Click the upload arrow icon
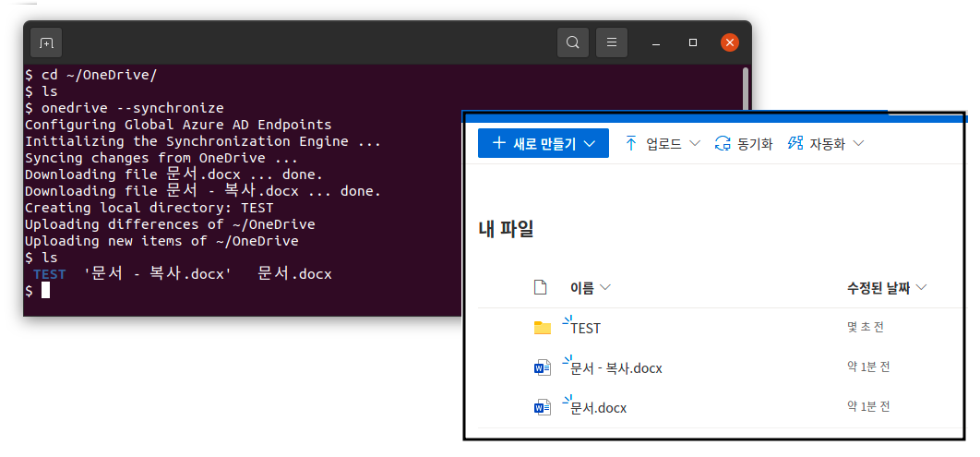 click(x=631, y=144)
